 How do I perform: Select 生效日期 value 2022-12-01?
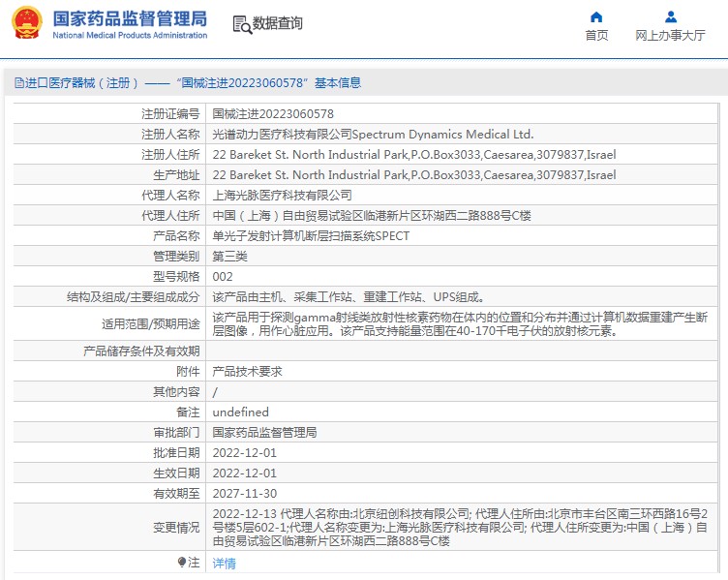(x=245, y=473)
